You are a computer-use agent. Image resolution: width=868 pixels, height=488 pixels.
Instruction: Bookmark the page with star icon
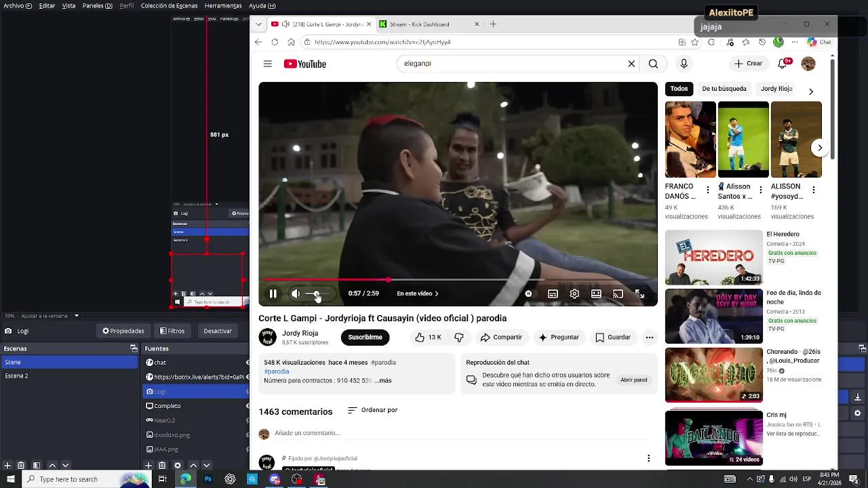pos(695,42)
